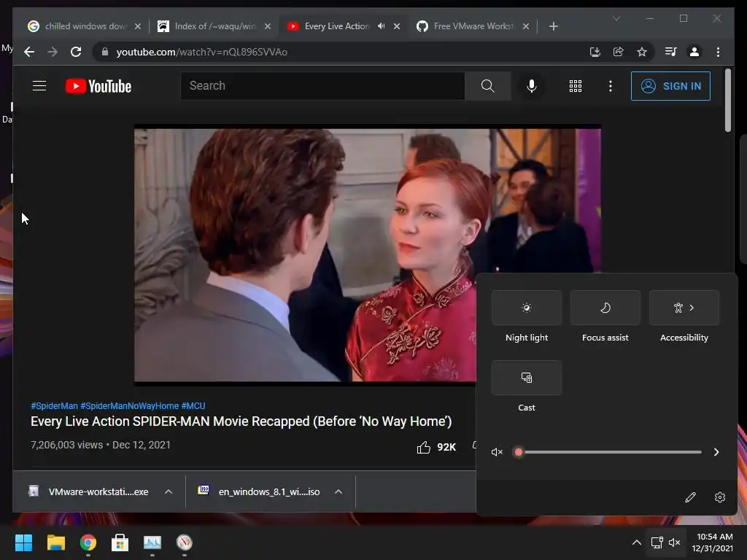Image resolution: width=747 pixels, height=560 pixels.
Task: Go back with browser back arrow
Action: 29,52
